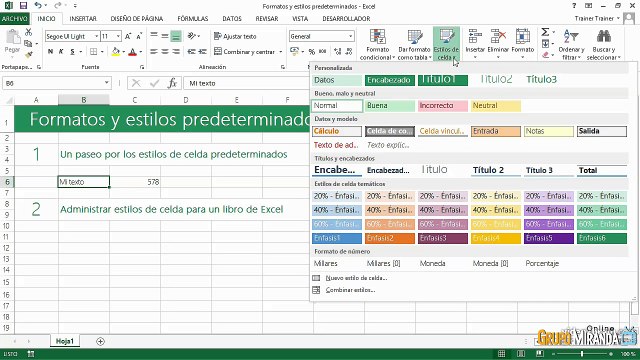The image size is (640, 360).
Task: Click the fill color bucket icon
Action: (x=116, y=52)
